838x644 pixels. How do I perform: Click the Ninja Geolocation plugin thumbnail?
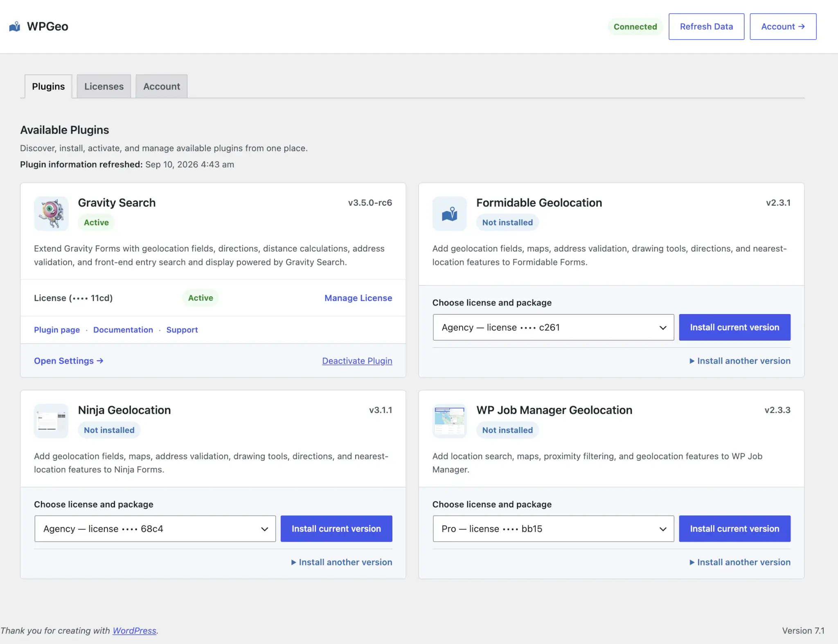coord(51,421)
